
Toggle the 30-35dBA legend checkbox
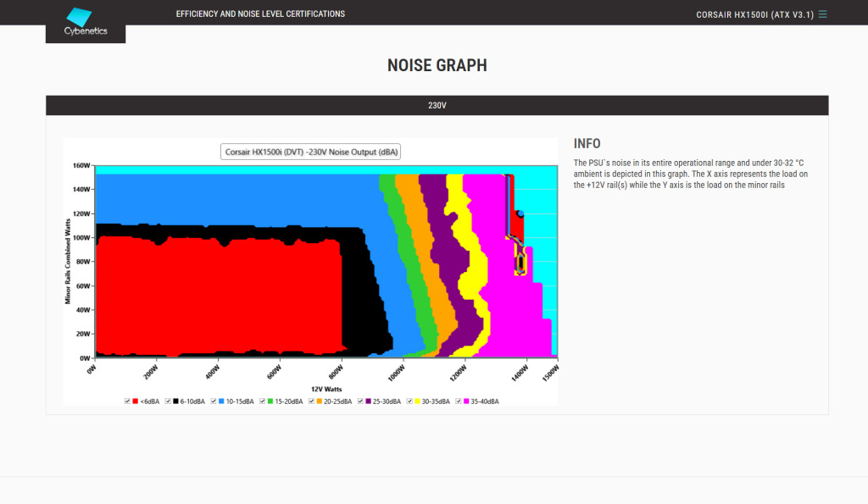coord(410,401)
